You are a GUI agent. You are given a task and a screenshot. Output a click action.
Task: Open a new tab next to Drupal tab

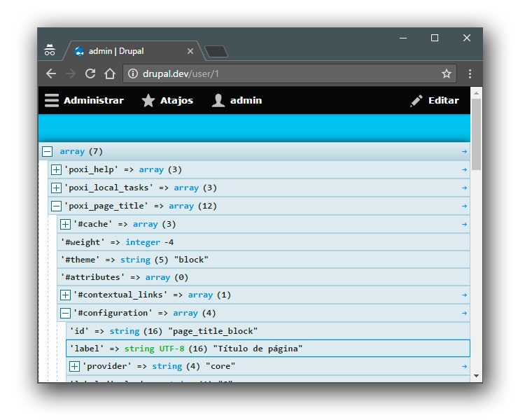coord(216,52)
